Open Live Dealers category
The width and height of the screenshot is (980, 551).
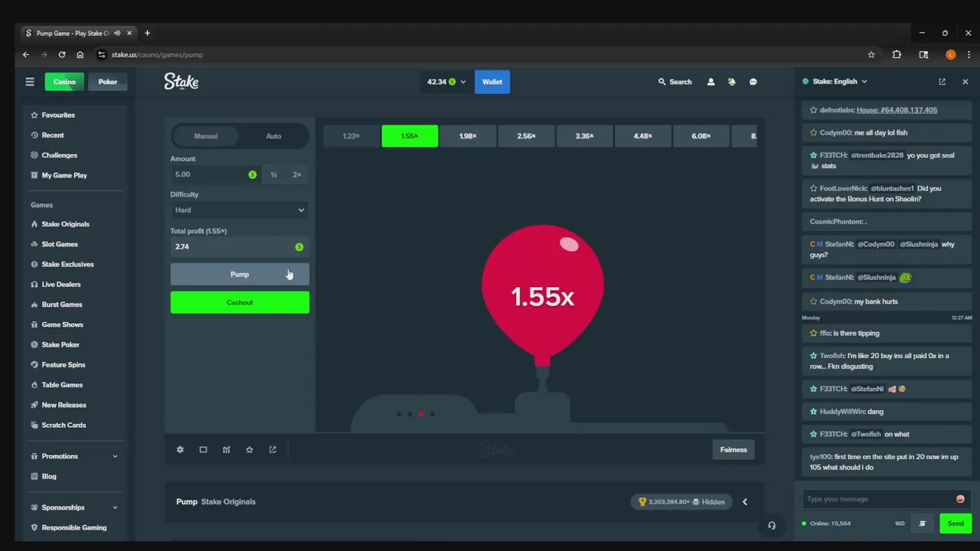point(61,285)
